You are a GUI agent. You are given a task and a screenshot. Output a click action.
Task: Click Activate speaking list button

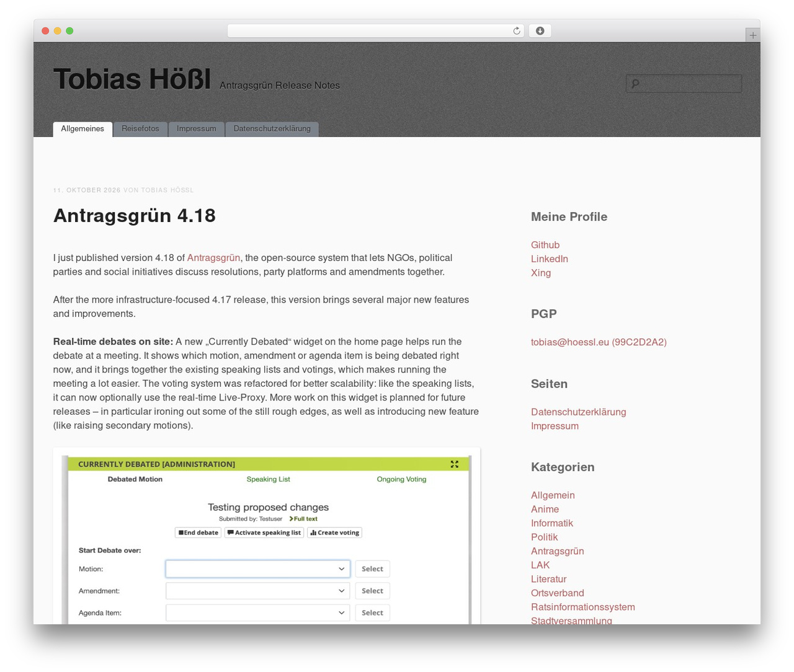coord(264,533)
